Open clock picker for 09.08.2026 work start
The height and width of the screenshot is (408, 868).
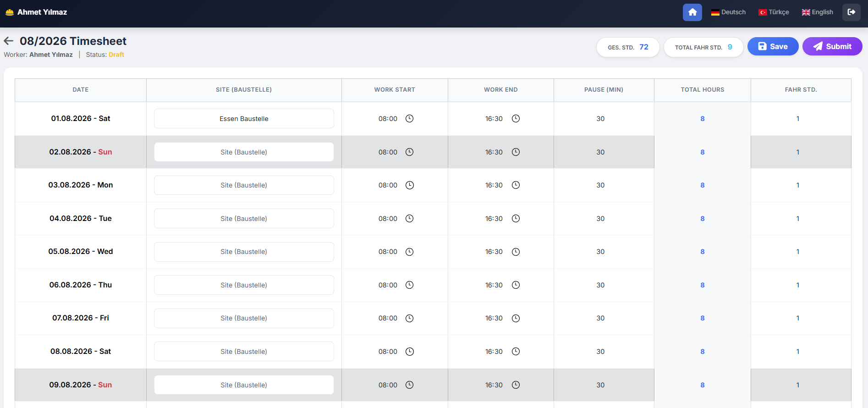pos(409,385)
